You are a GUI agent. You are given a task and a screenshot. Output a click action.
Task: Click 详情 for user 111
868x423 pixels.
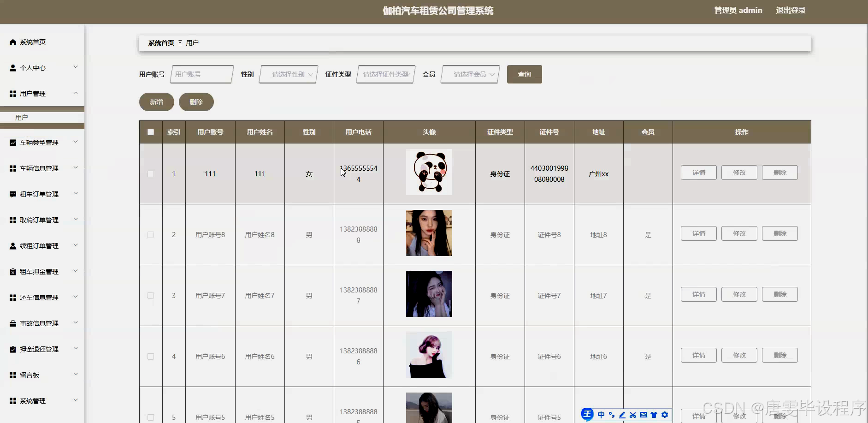click(x=699, y=173)
